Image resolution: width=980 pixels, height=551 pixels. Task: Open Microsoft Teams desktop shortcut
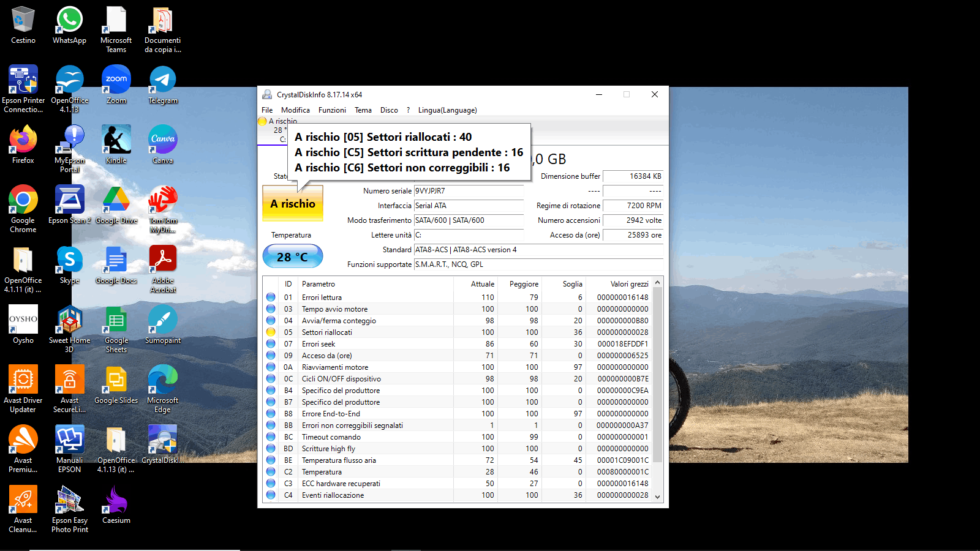116,29
